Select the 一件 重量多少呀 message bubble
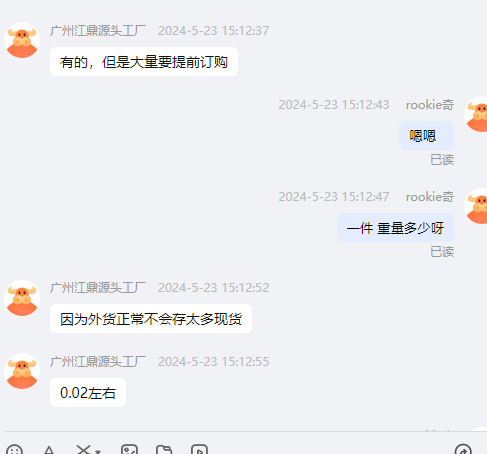The width and height of the screenshot is (487, 454). (395, 228)
